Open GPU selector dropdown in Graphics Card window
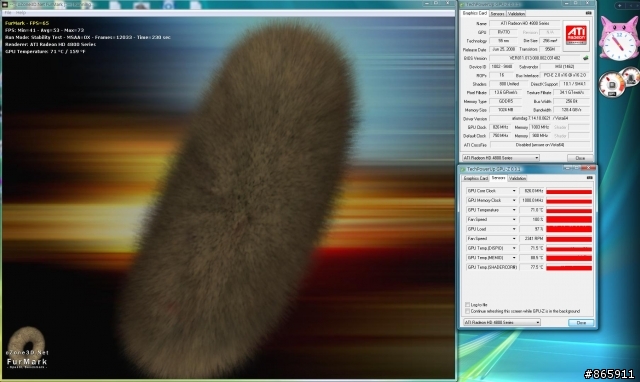Image resolution: width=640 pixels, height=382 pixels. pos(501,158)
